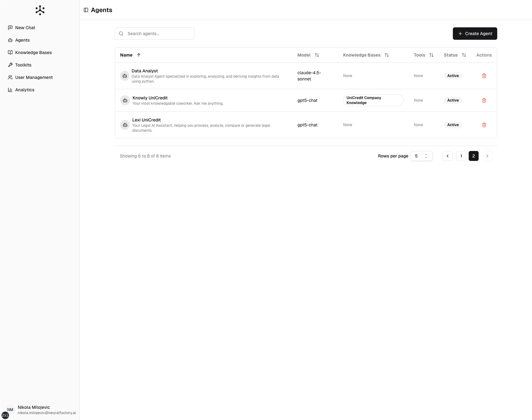
Task: Open Rows per page dropdown
Action: pos(422,156)
